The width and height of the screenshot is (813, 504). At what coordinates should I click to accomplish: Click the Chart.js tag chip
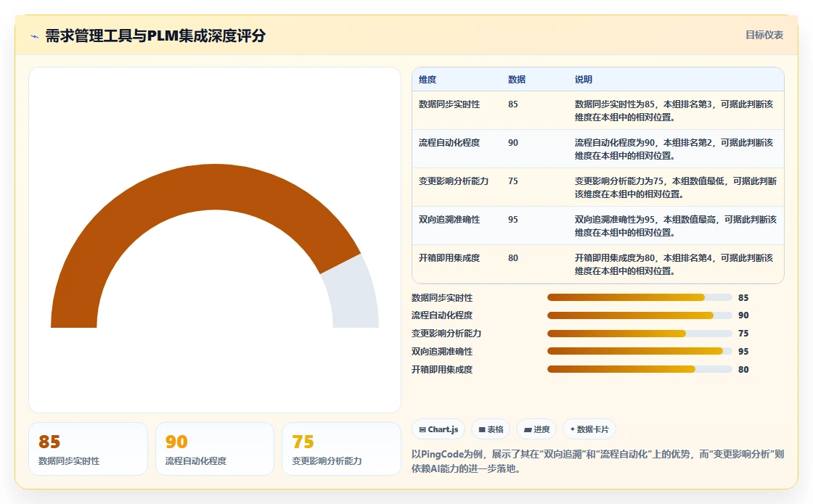[438, 429]
